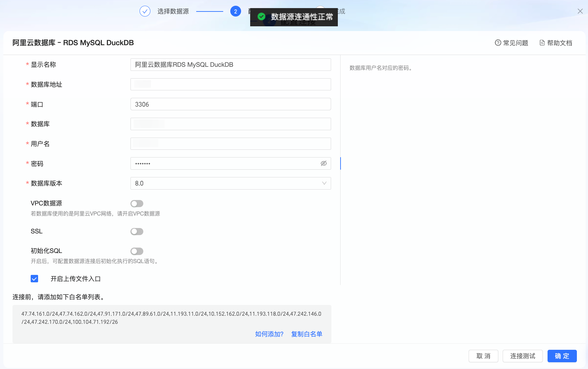
Task: Click the completed step checkmark circle
Action: 145,11
